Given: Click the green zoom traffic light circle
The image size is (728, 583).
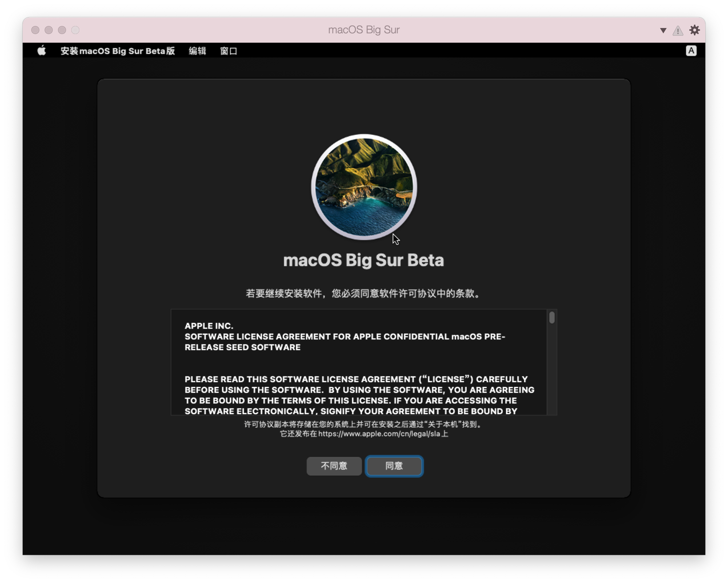Looking at the screenshot, I should pyautogui.click(x=61, y=30).
